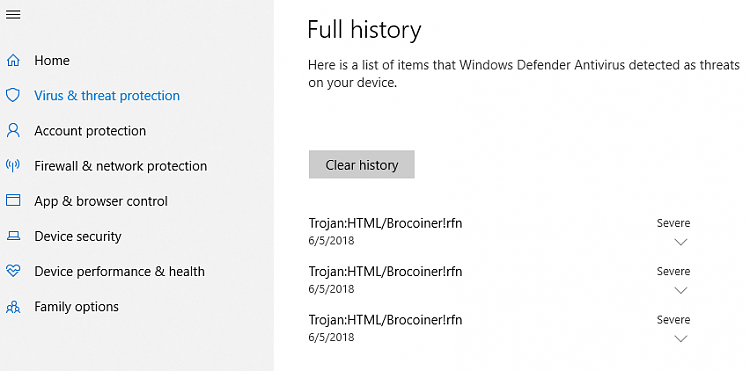
Task: Click the Device security laptop icon
Action: click(13, 236)
